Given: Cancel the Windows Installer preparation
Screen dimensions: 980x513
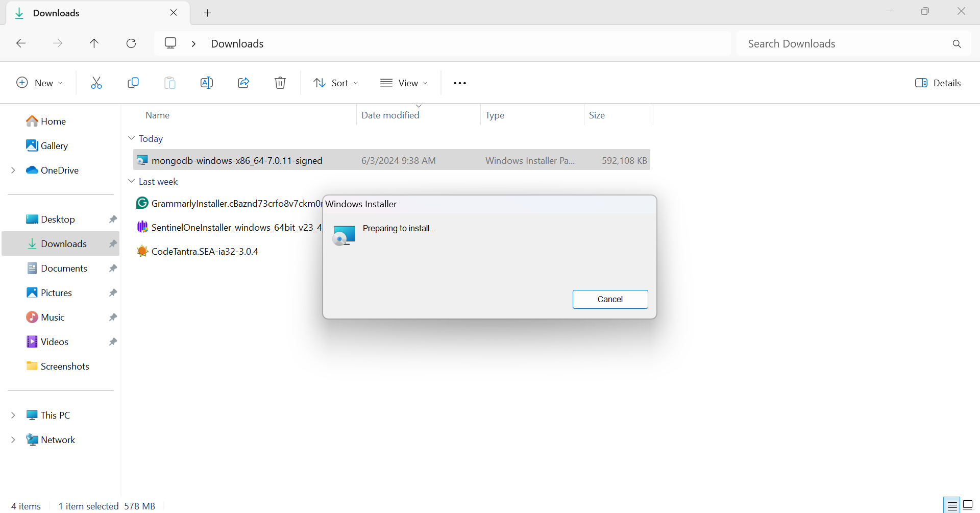Looking at the screenshot, I should (610, 299).
